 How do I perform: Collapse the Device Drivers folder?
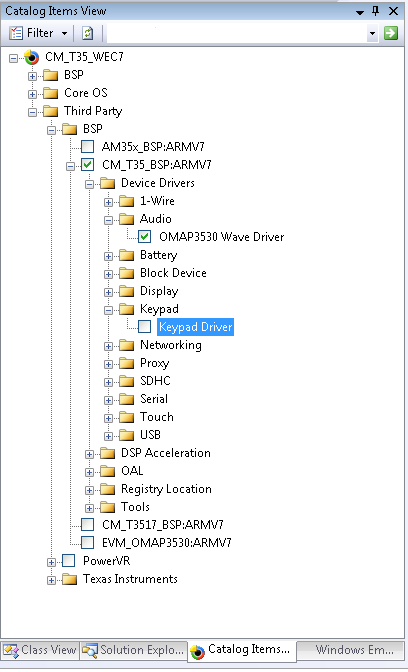click(x=89, y=184)
